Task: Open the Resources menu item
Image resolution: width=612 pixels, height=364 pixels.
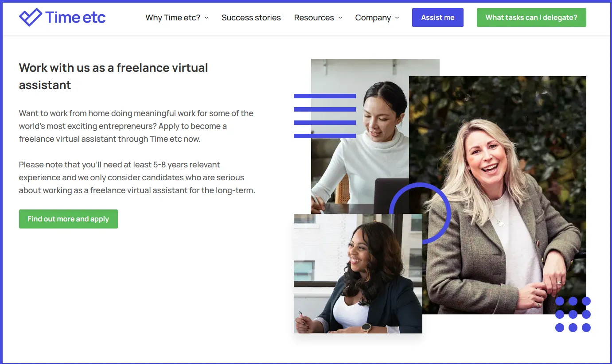Action: pyautogui.click(x=314, y=18)
